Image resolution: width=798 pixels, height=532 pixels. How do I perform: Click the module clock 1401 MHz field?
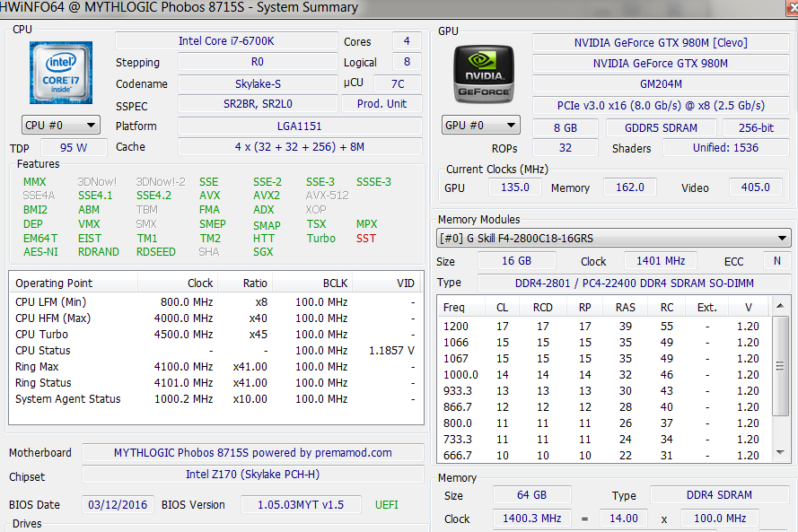coord(661,261)
